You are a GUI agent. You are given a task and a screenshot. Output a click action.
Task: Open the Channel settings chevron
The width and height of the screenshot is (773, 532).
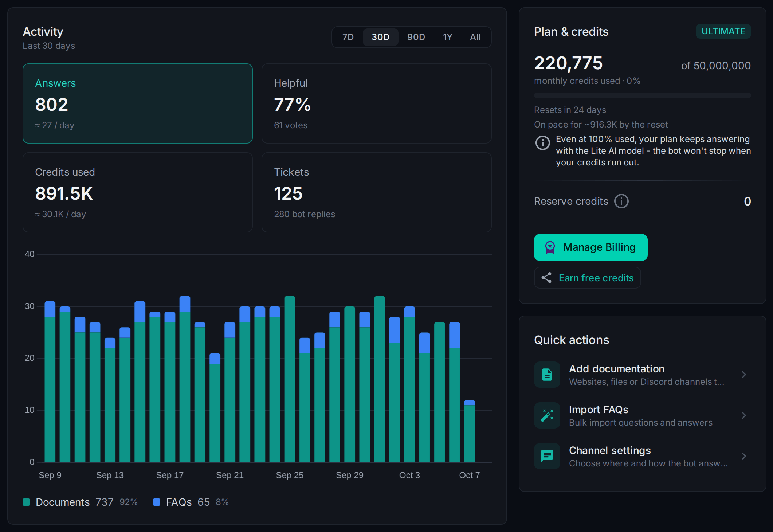coord(744,456)
